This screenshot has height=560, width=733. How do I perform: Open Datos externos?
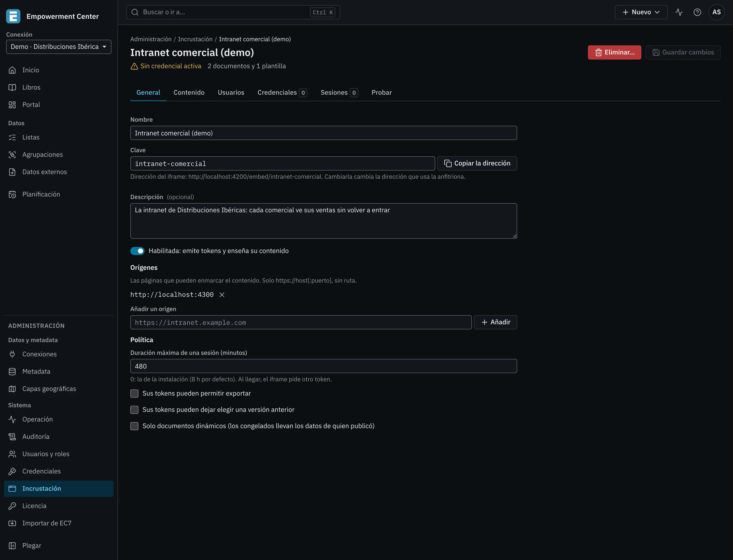(59, 172)
